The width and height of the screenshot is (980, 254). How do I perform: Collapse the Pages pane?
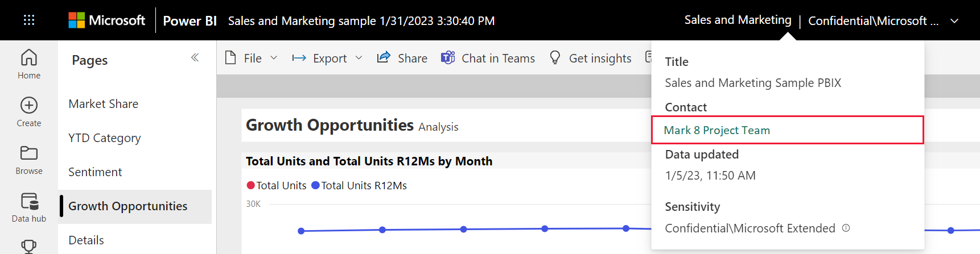(x=195, y=57)
